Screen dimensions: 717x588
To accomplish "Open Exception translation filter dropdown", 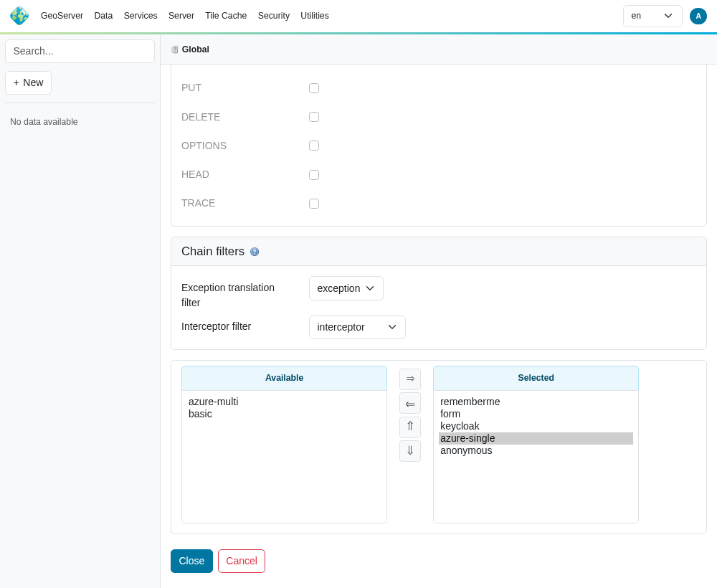I will coord(346,288).
